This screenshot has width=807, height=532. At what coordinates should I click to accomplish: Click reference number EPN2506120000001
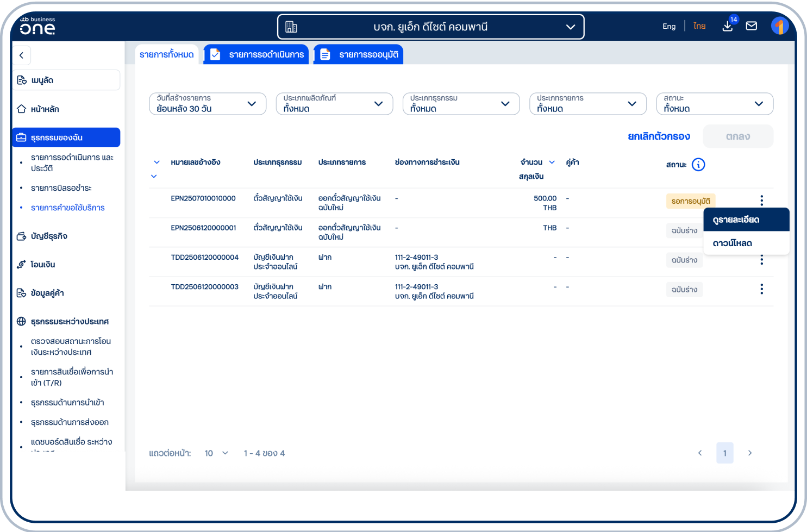click(203, 228)
